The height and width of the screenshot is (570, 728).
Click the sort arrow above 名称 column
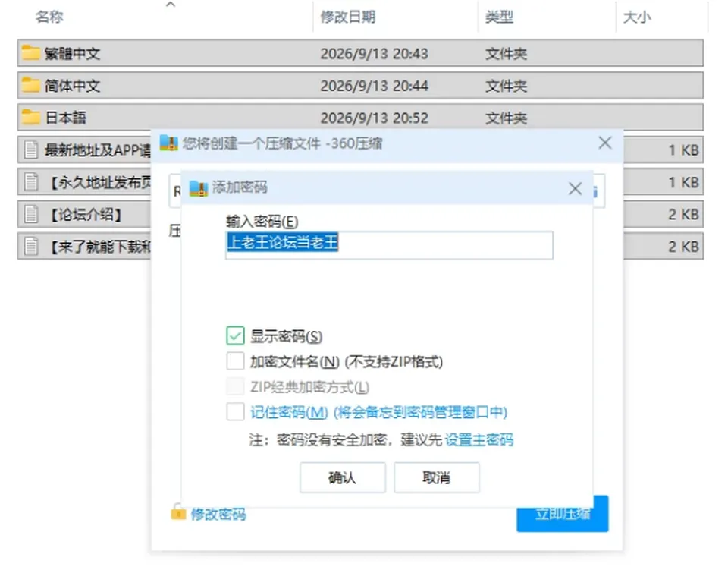pos(171,5)
